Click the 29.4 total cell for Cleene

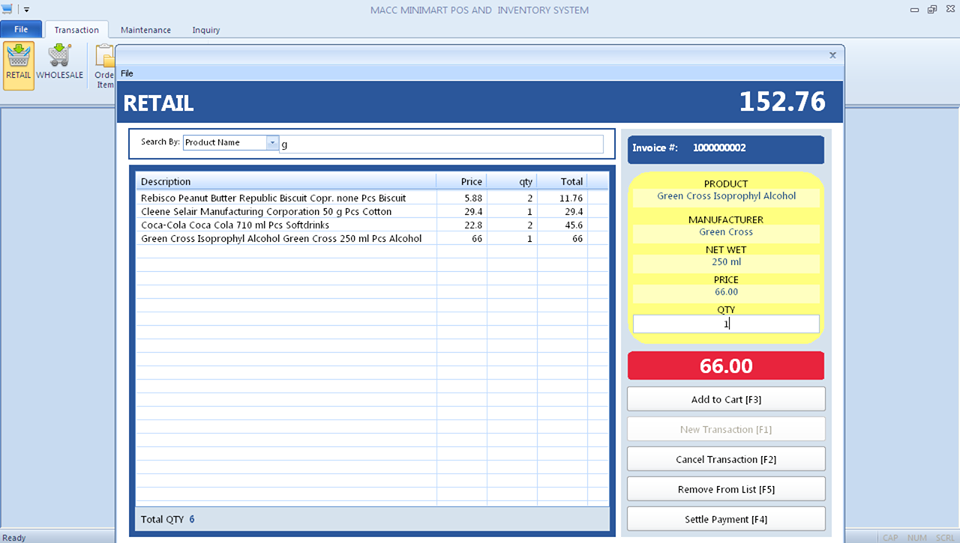pyautogui.click(x=574, y=212)
